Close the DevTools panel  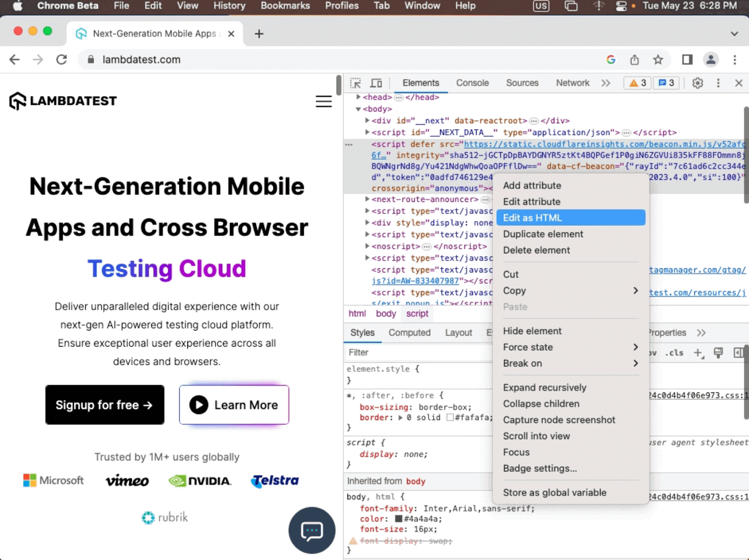739,83
